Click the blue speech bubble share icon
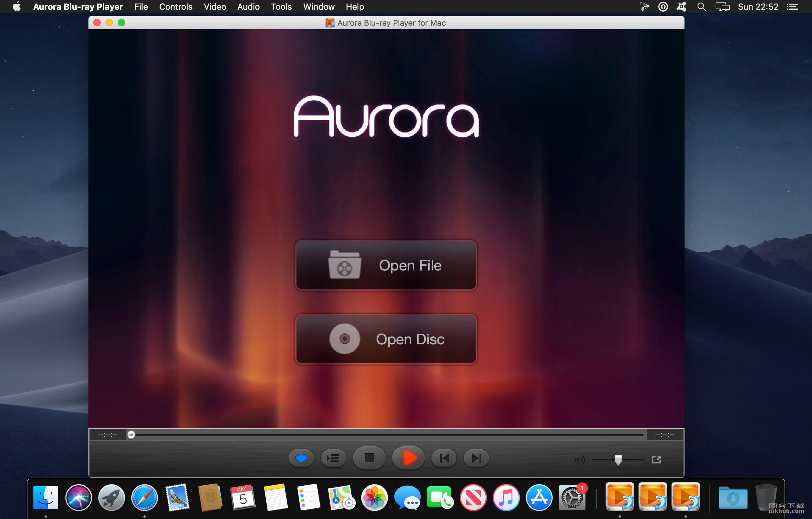Image resolution: width=812 pixels, height=519 pixels. pyautogui.click(x=301, y=458)
